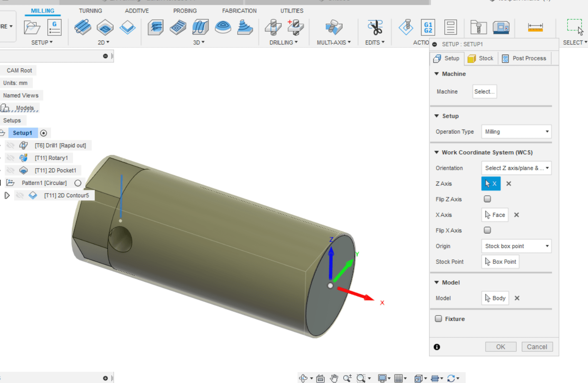Click the Post Process G1 G2 icon
This screenshot has width=588, height=383.
(x=428, y=27)
